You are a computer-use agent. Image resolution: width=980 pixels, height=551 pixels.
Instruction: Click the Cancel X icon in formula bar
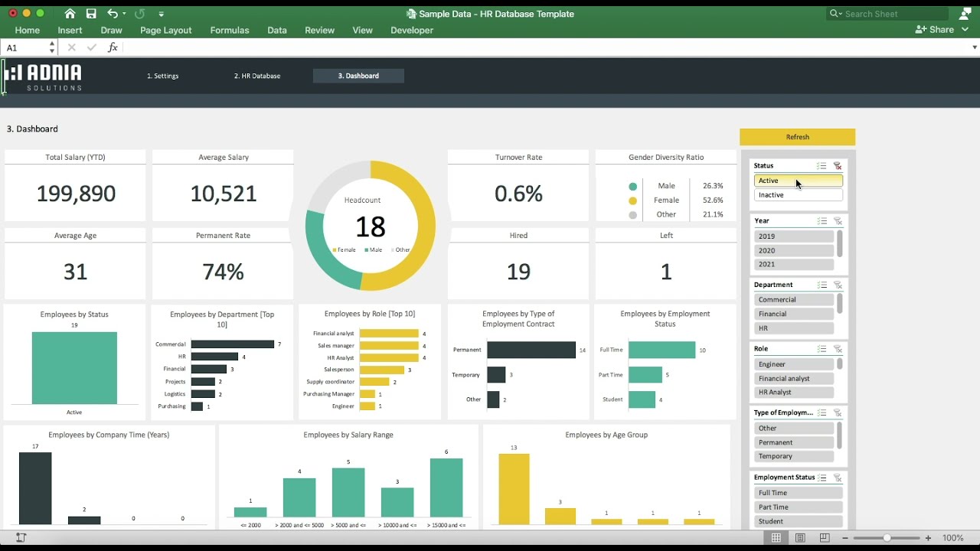coord(71,47)
